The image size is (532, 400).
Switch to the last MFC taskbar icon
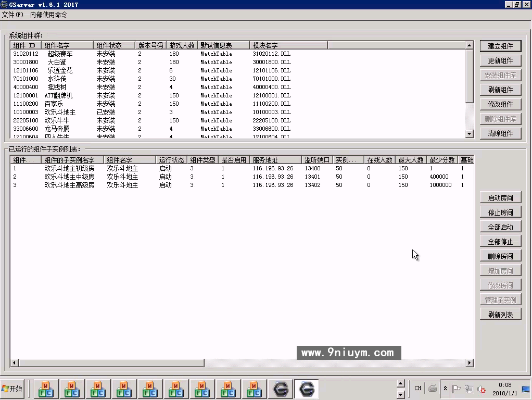pos(254,389)
